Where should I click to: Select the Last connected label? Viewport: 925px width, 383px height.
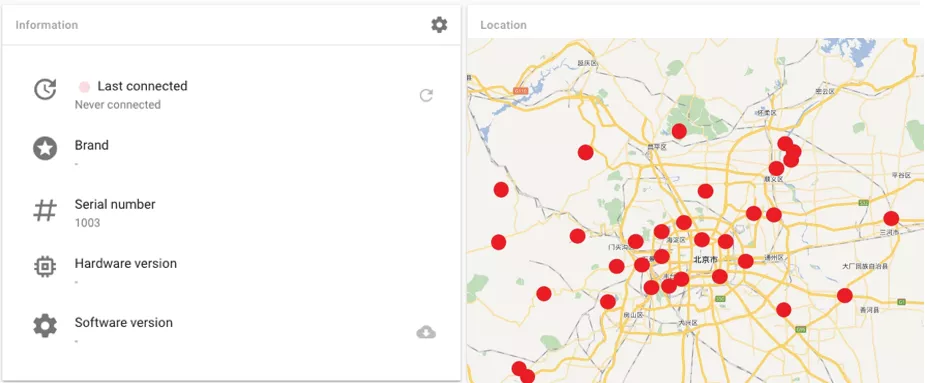pos(142,86)
